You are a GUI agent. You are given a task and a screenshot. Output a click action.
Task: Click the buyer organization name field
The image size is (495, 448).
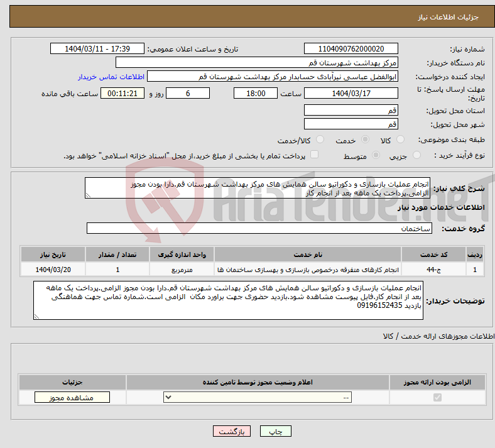tap(257, 62)
